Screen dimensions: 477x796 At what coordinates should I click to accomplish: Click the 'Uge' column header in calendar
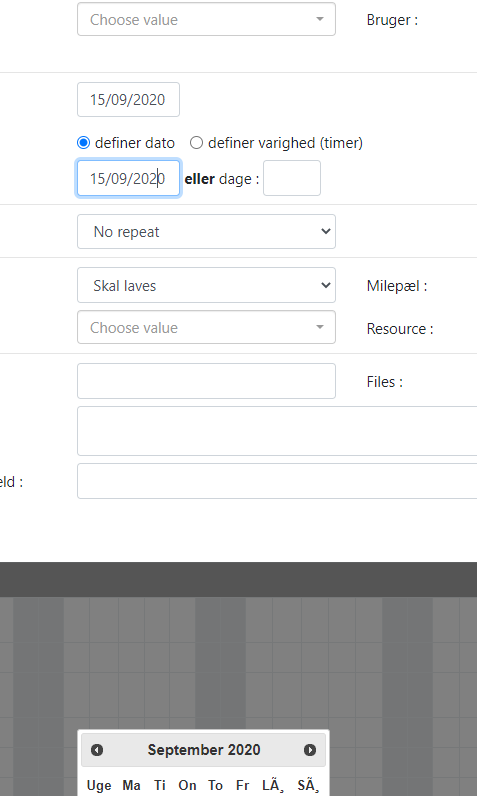coord(99,785)
